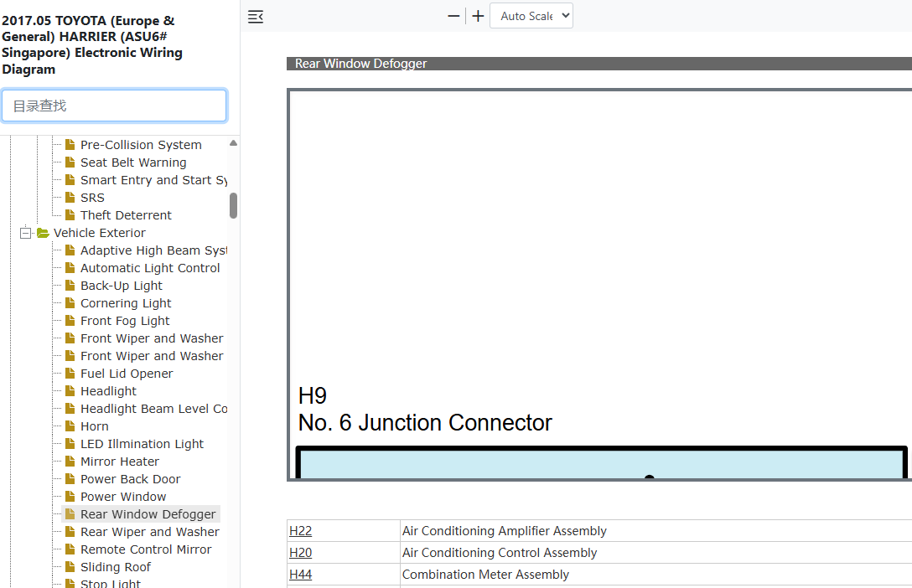Open the H20 connector link
This screenshot has width=912, height=588.
coord(300,553)
